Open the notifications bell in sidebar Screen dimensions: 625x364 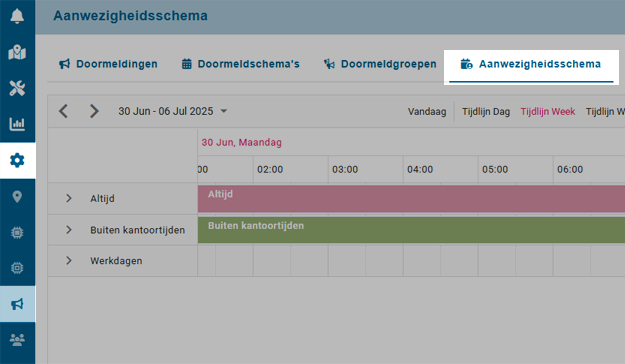[17, 16]
